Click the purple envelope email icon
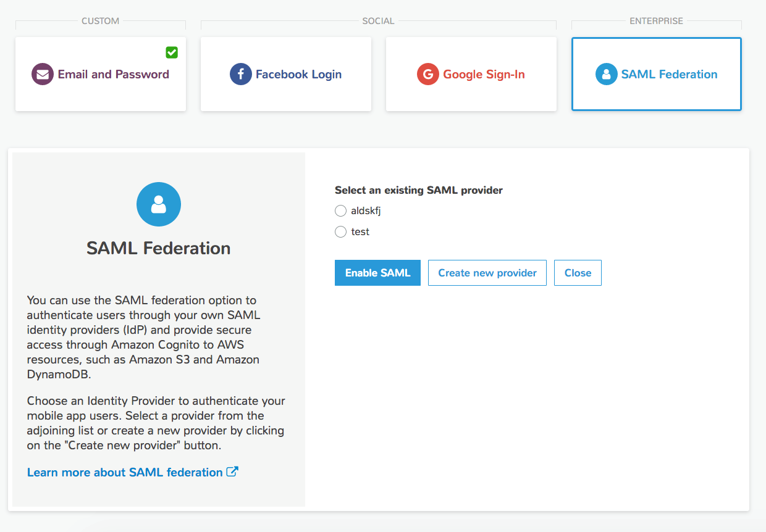 43,74
